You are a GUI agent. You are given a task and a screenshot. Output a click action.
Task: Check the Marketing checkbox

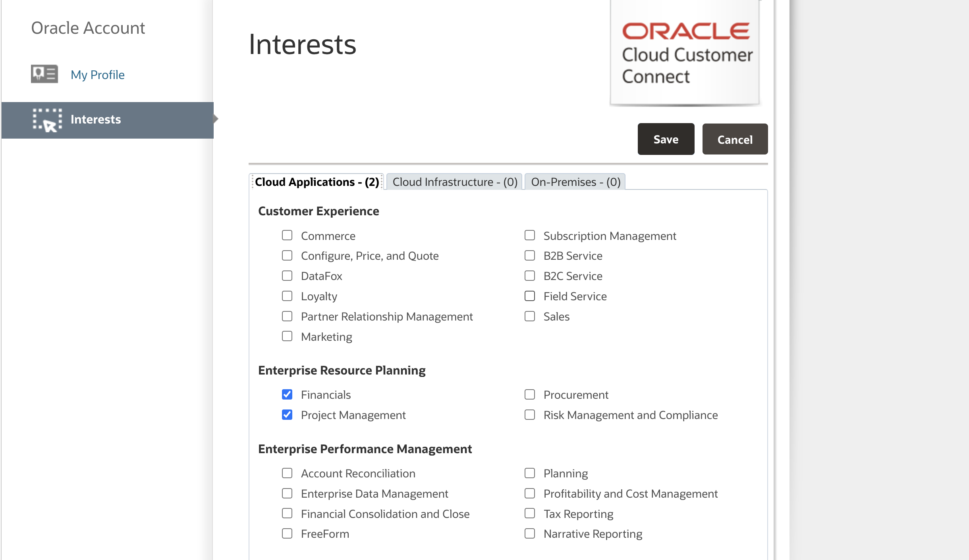tap(287, 336)
